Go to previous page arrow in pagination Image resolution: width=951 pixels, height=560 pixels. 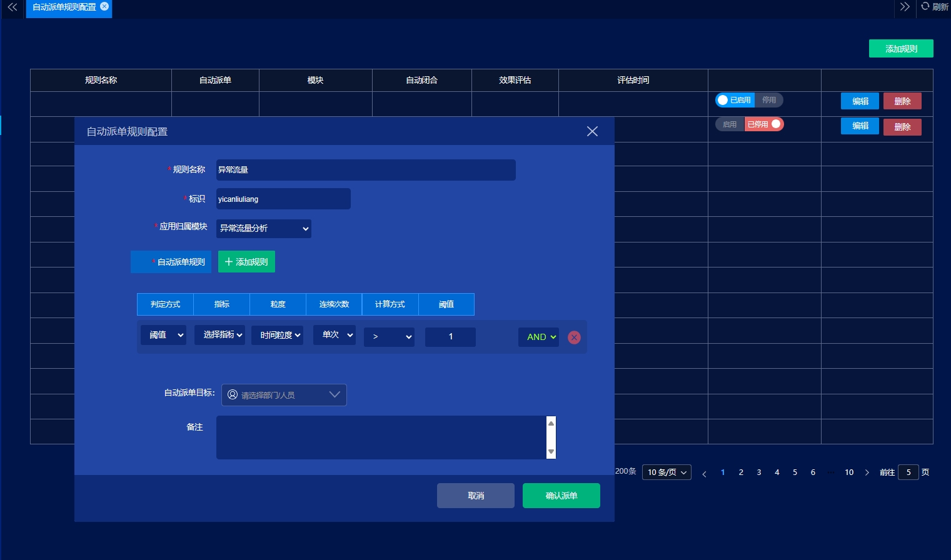coord(704,473)
